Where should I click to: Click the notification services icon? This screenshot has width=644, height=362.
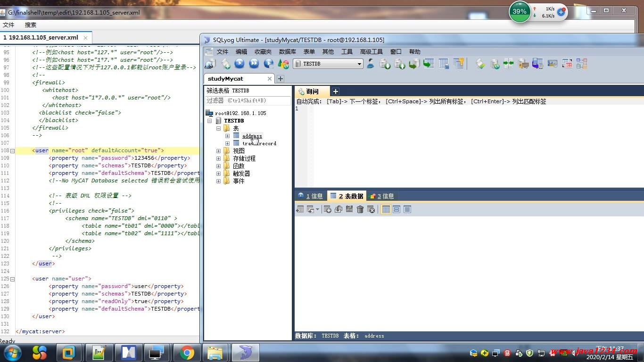[x=552, y=64]
